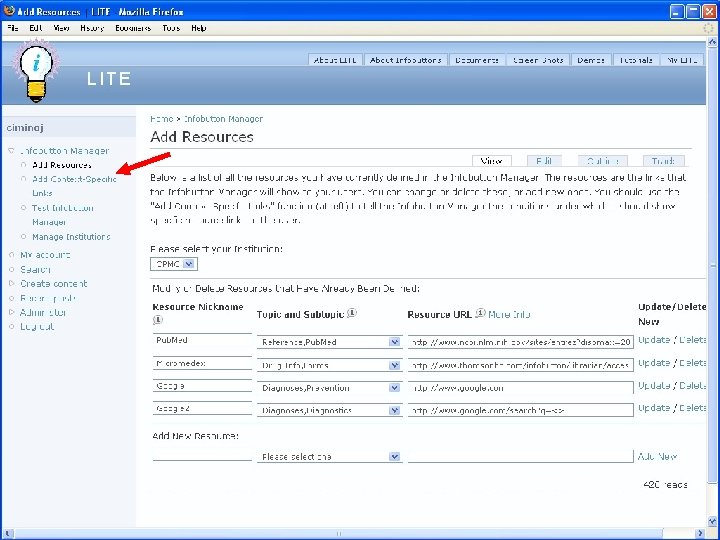The height and width of the screenshot is (540, 720).
Task: Click the Resource URL info icon
Action: click(x=480, y=313)
